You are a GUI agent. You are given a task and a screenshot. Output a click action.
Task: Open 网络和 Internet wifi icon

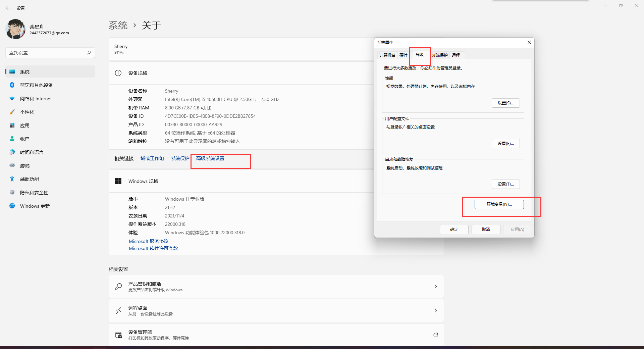12,99
